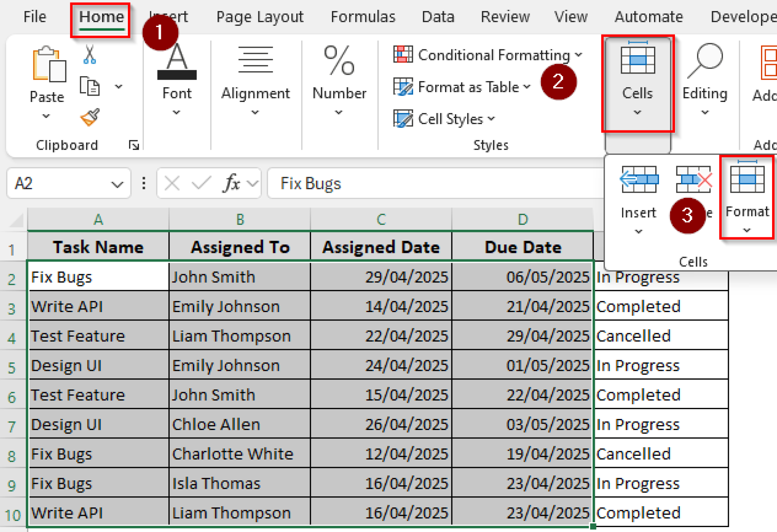The width and height of the screenshot is (777, 532).
Task: Open the Format as Table dropdown
Action: (528, 87)
